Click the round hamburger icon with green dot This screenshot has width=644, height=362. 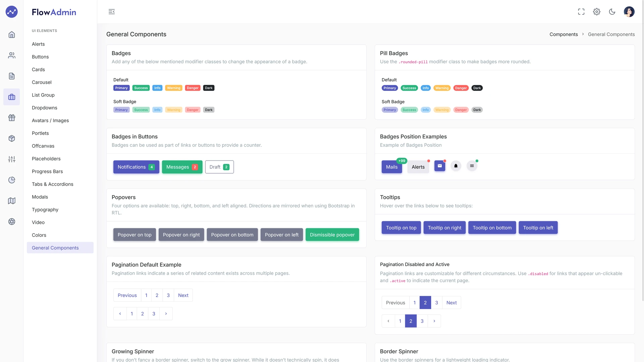click(x=472, y=166)
